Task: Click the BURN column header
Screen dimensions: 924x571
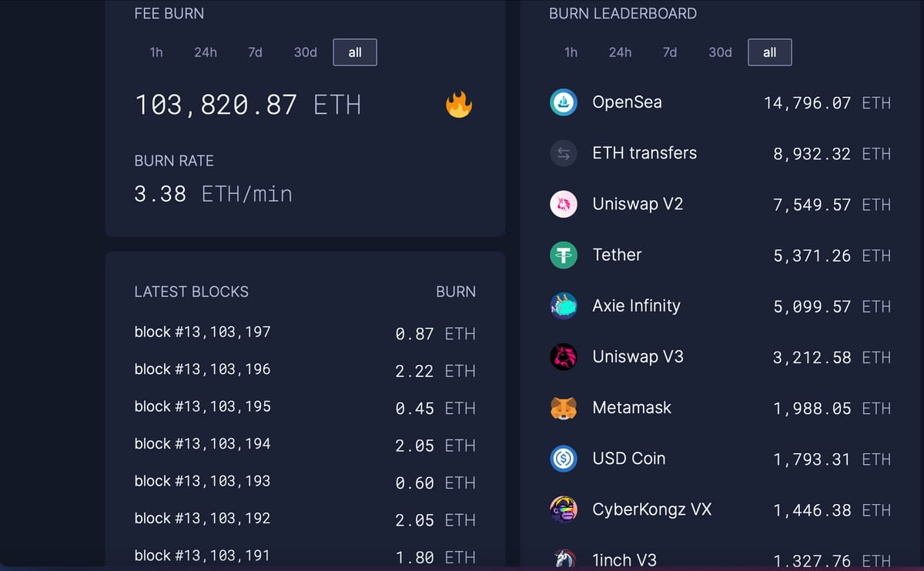Action: (x=456, y=292)
